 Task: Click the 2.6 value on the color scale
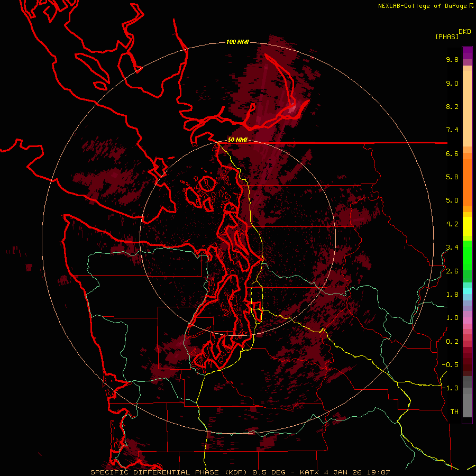pos(452,271)
